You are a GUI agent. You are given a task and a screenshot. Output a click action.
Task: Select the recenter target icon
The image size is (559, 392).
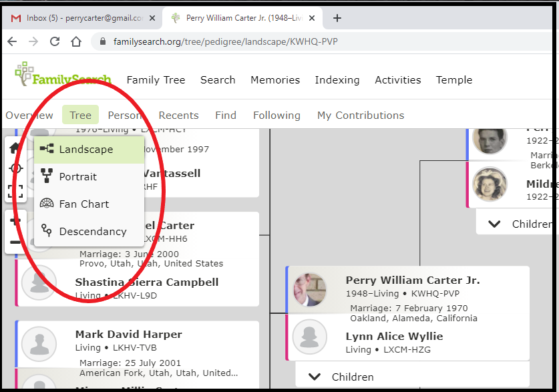pyautogui.click(x=15, y=168)
